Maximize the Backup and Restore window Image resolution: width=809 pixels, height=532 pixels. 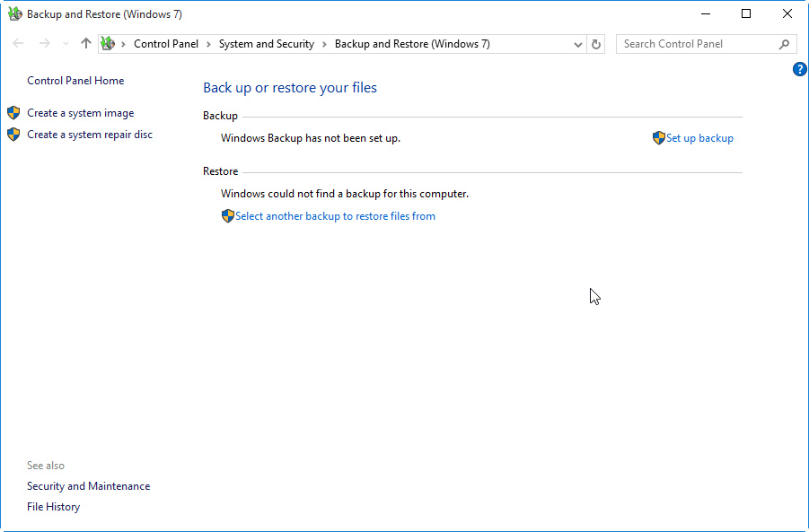[746, 14]
